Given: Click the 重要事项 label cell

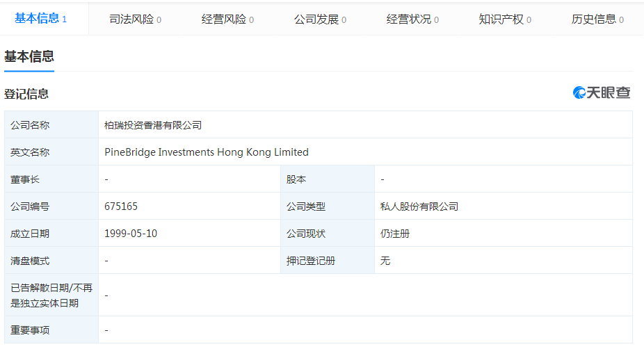Looking at the screenshot, I should coord(31,330).
